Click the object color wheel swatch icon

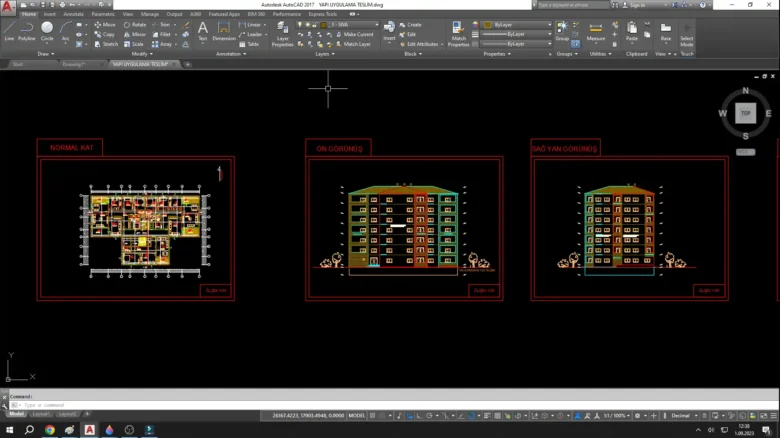click(x=475, y=24)
